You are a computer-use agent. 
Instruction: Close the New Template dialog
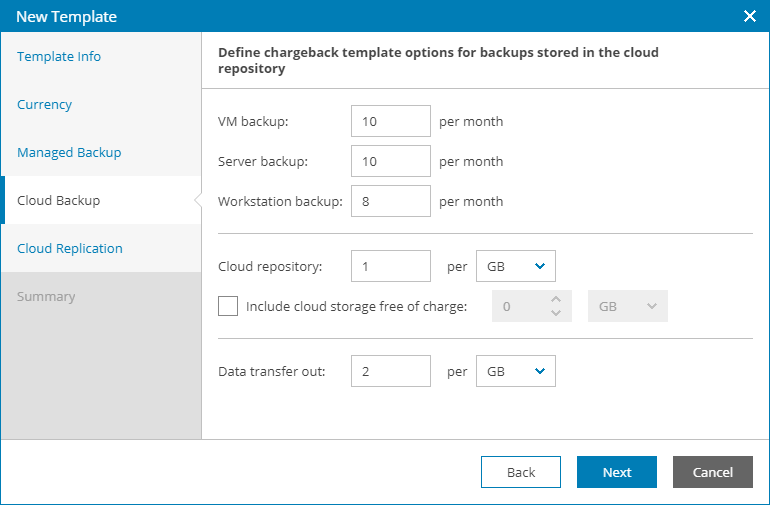pyautogui.click(x=750, y=16)
